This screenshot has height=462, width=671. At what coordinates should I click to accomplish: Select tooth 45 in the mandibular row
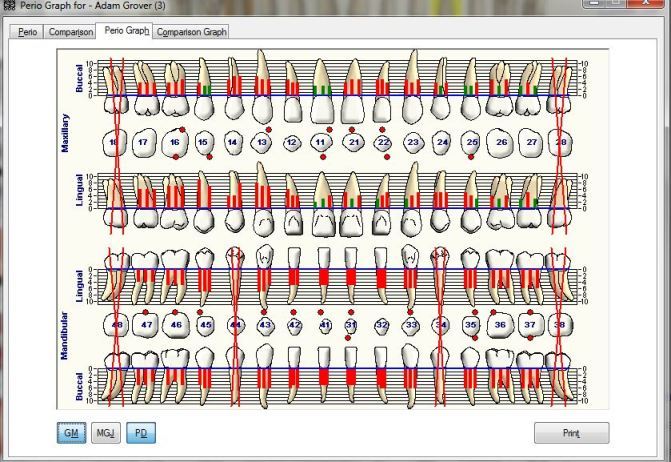coord(206,324)
